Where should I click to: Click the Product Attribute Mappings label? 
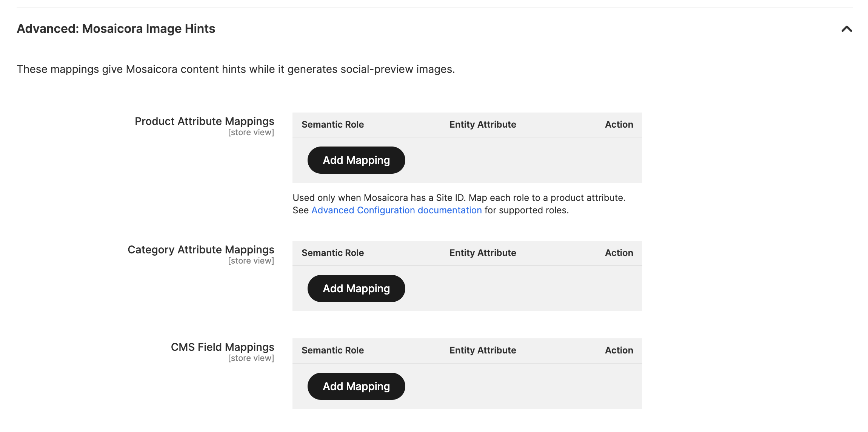pyautogui.click(x=205, y=121)
